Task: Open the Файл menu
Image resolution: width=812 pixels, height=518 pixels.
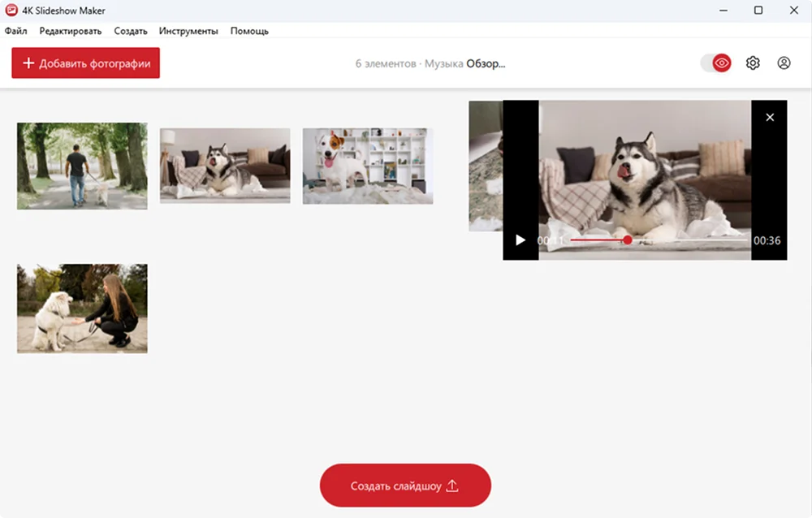Action: (15, 31)
